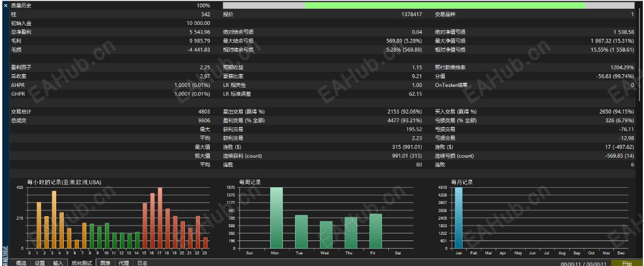
Task: Click the 连败 ($) value 17 (-497.62)
Action: pyautogui.click(x=618, y=147)
